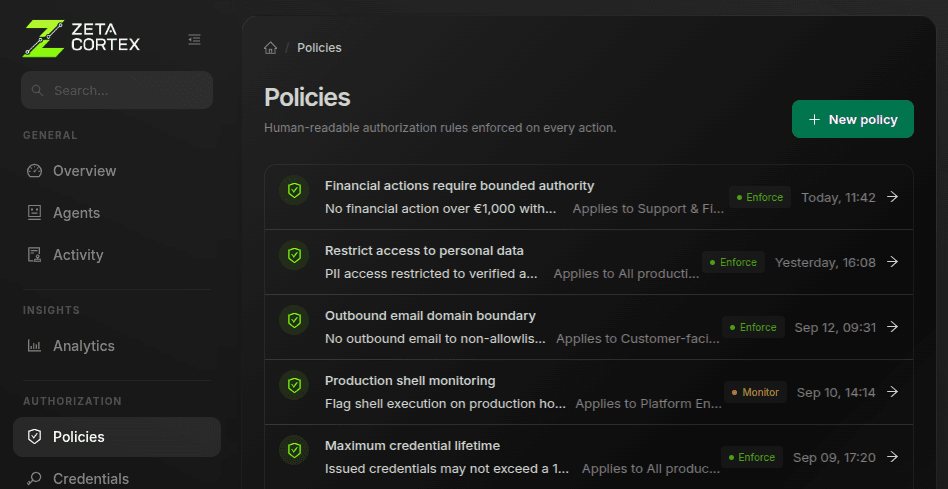The width and height of the screenshot is (948, 489).
Task: Click shield icon for Production shell monitoring
Action: (294, 385)
